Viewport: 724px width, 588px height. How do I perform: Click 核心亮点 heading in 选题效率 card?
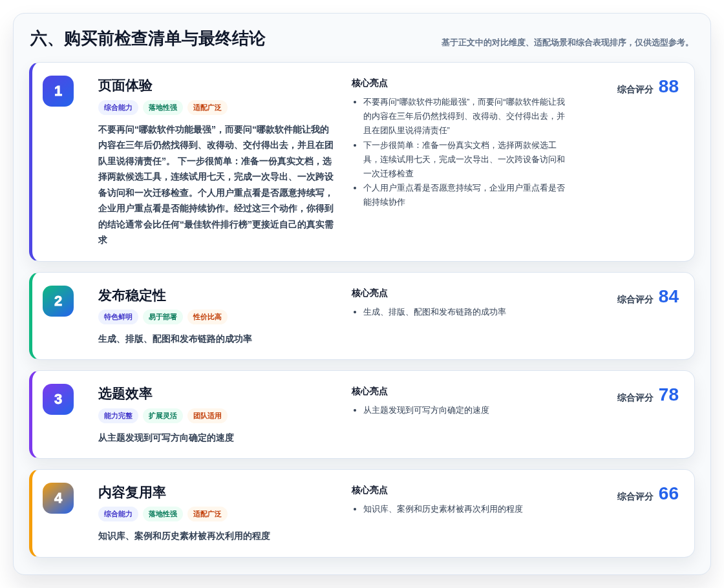[369, 392]
